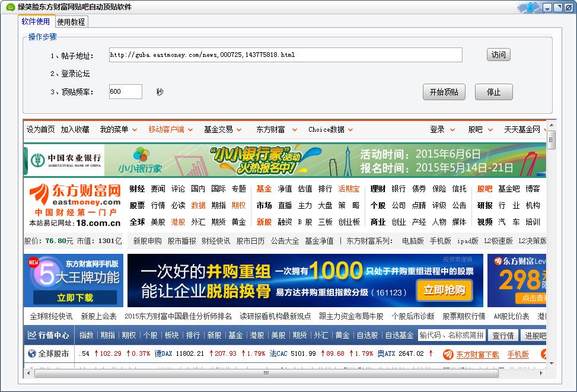Image resolution: width=577 pixels, height=392 pixels.
Task: Click the horizontal scrollbar thumb at bottom
Action: coord(266,374)
